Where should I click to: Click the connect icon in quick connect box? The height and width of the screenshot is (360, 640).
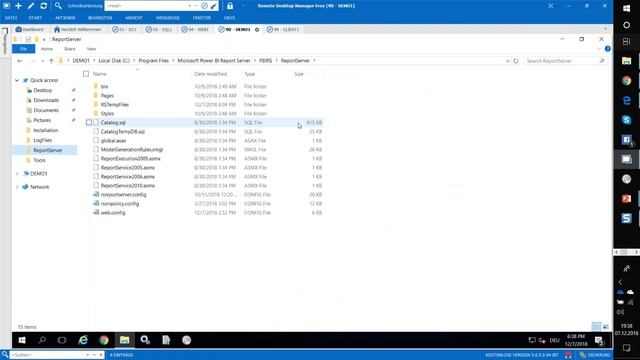coord(204,6)
